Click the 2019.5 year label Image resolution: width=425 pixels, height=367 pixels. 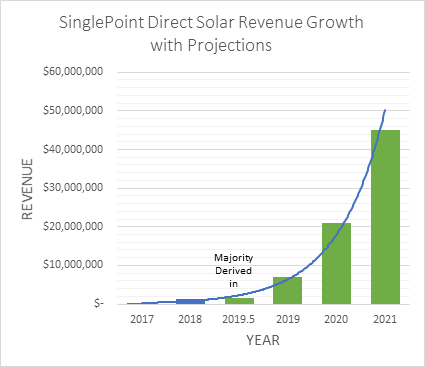[239, 319]
